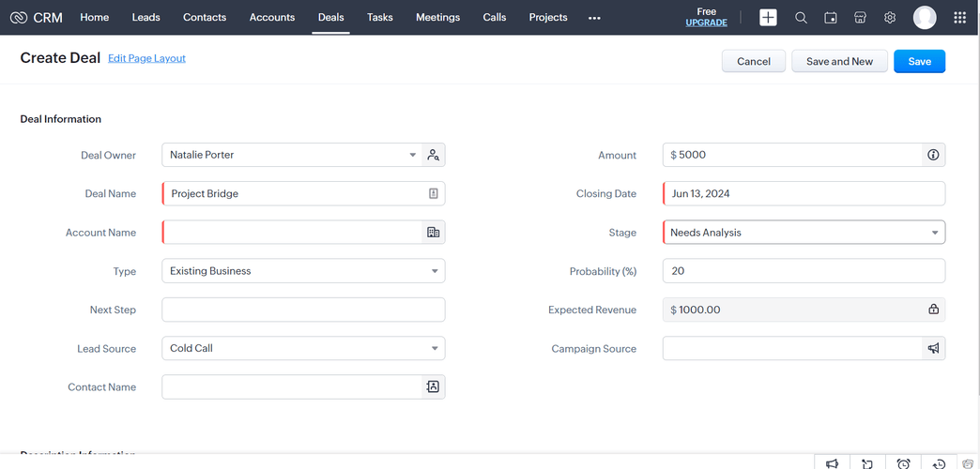Click into the Campaign Source field
The height and width of the screenshot is (469, 980).
(804, 349)
